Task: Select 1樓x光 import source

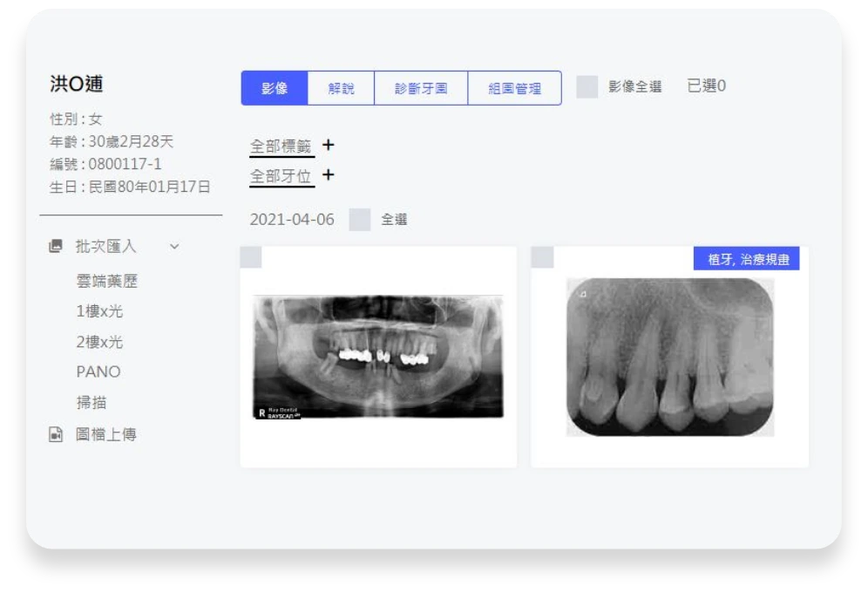Action: coord(99,311)
